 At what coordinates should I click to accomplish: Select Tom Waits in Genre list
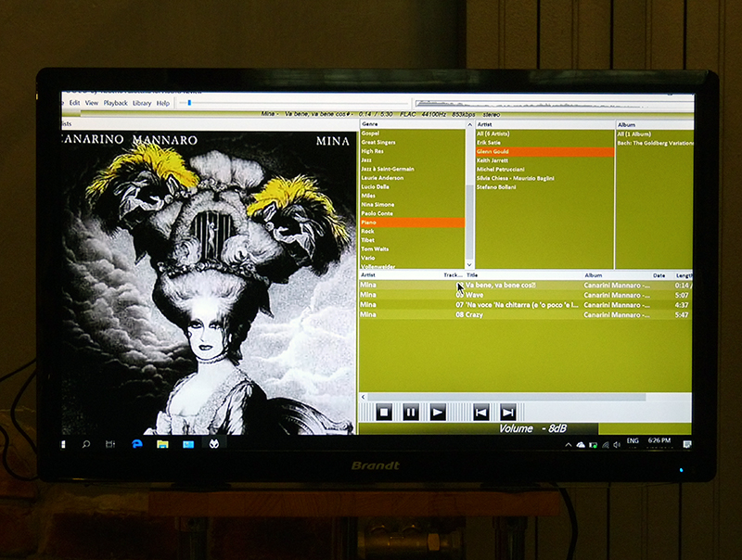pos(412,248)
